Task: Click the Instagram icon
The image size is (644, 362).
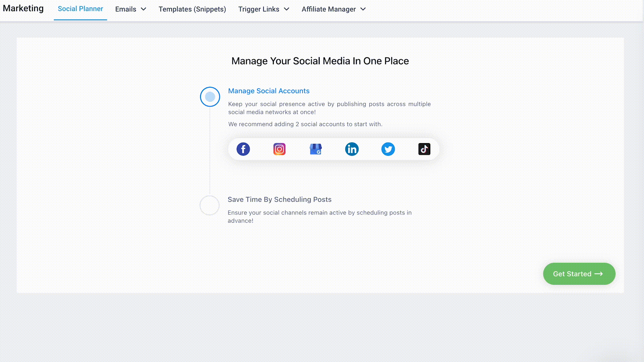Action: click(279, 149)
